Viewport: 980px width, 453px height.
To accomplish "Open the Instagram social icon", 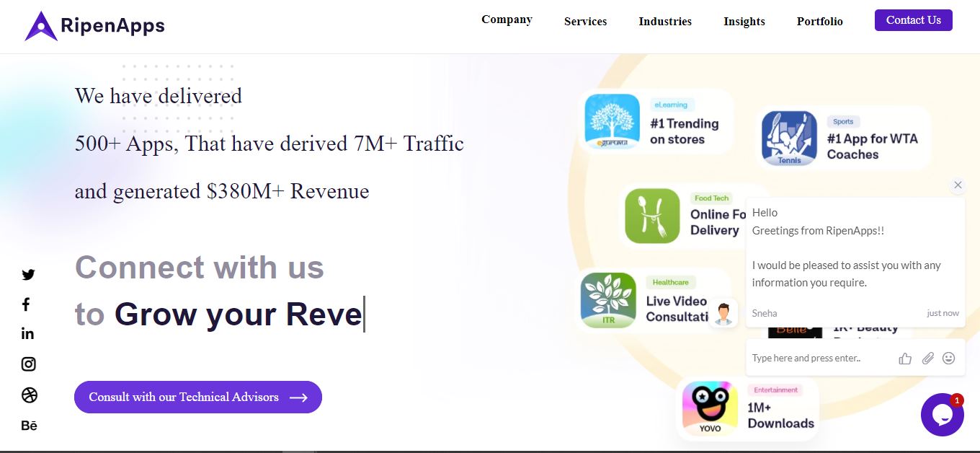I will [29, 364].
